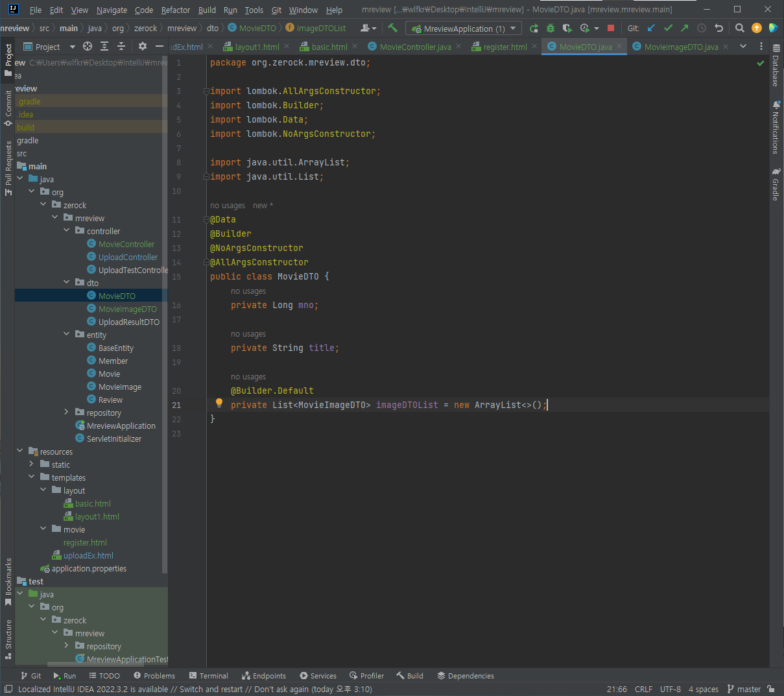784x696 pixels.
Task: Toggle read-only lock in status bar
Action: 771,689
